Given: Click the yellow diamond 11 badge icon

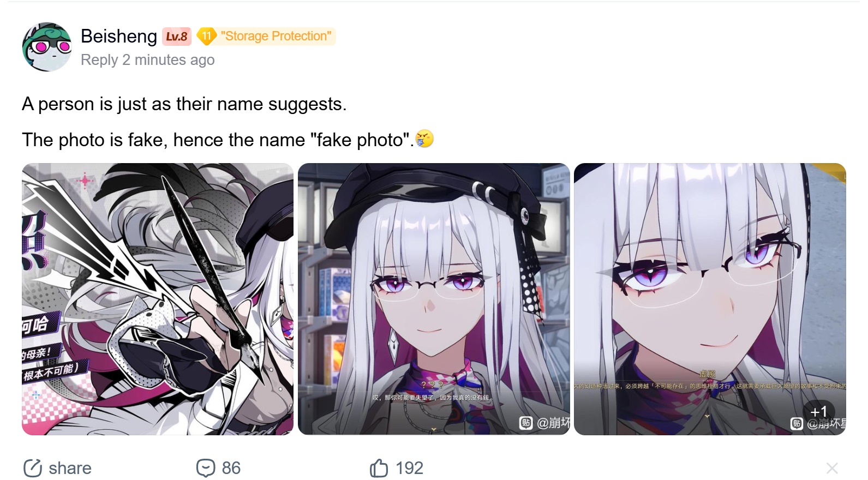Looking at the screenshot, I should (x=207, y=37).
